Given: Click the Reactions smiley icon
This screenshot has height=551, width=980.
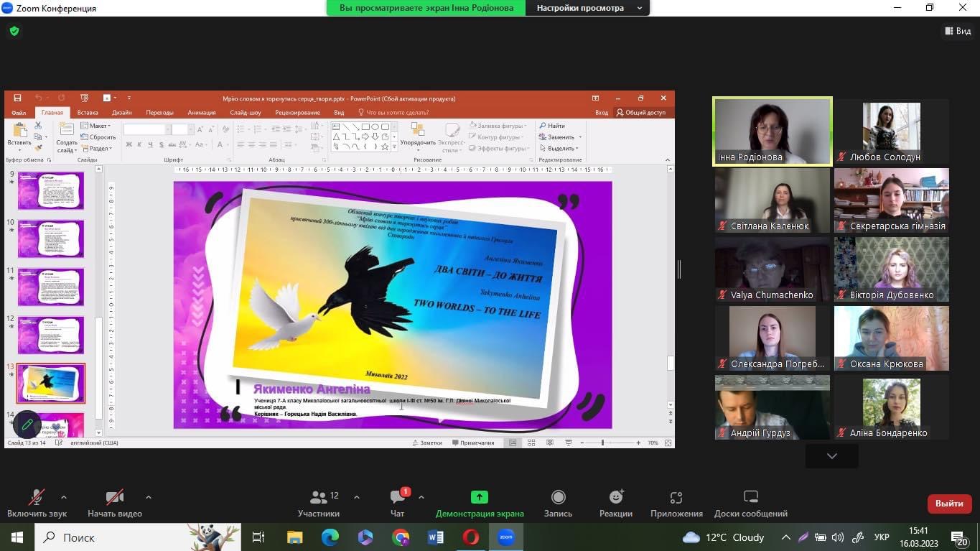Looking at the screenshot, I should point(616,497).
